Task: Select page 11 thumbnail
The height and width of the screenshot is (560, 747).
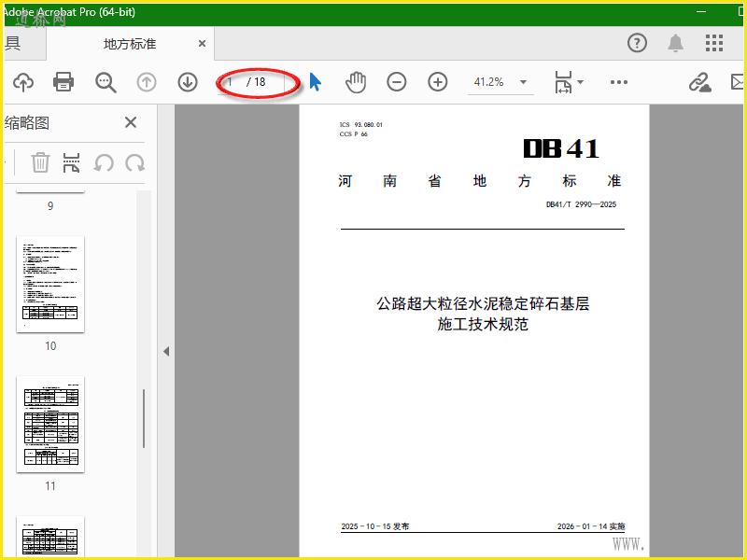Action: [x=50, y=425]
